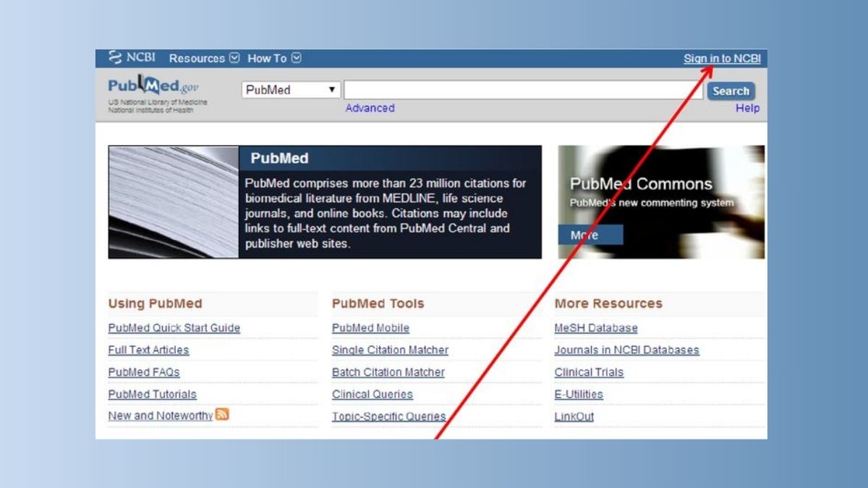Open the E-Utilities link
This screenshot has width=868, height=488.
click(x=579, y=394)
